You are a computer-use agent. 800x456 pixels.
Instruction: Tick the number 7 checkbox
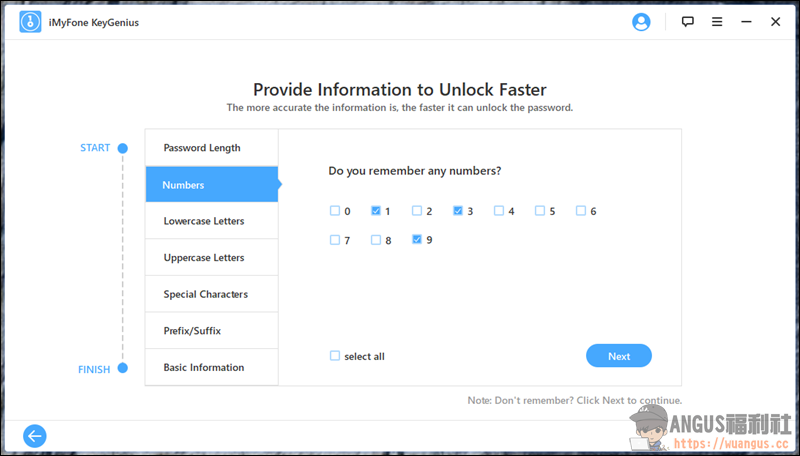[x=335, y=240]
